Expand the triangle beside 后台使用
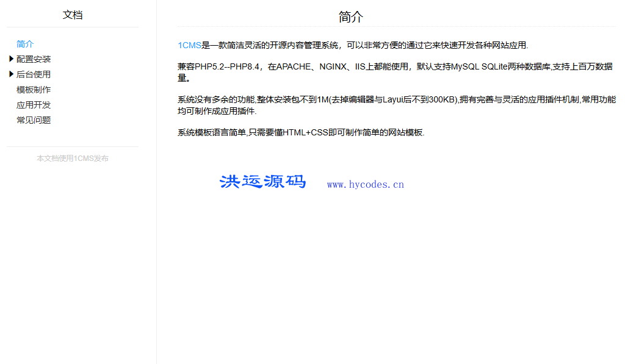Image resolution: width=625 pixels, height=364 pixels. [11, 74]
